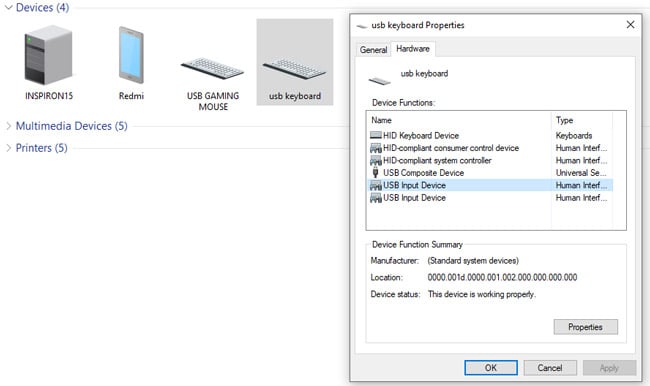The image size is (650, 386).
Task: Click the HID-compliant consumer control device icon
Action: tap(376, 148)
